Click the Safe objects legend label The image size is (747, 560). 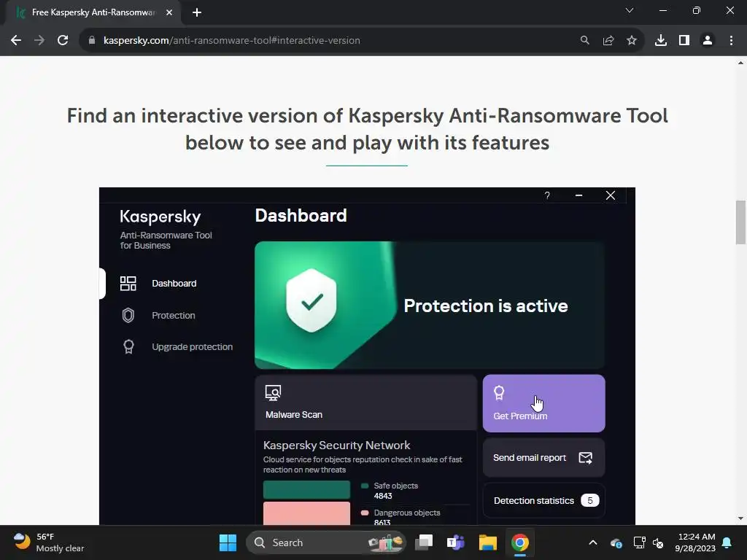tap(395, 486)
